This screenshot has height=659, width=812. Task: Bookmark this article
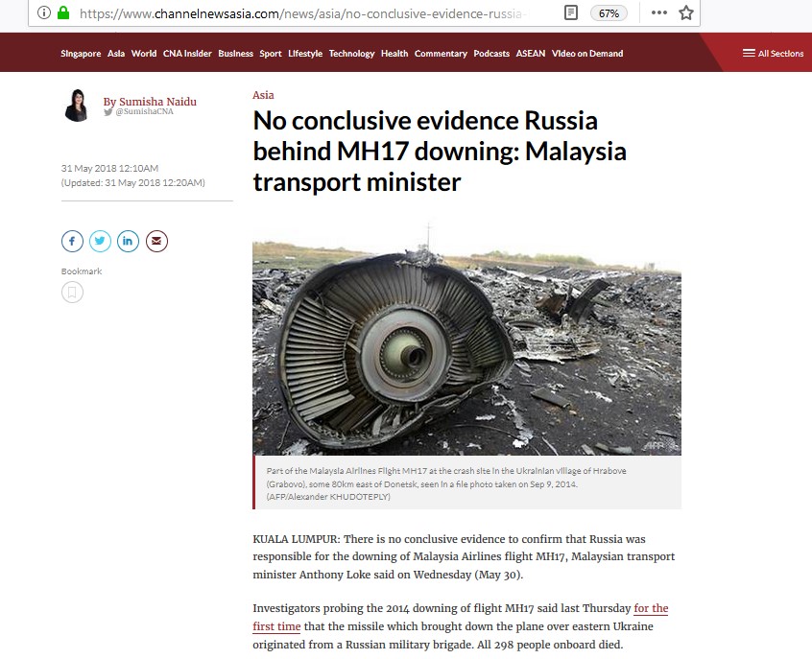(72, 293)
